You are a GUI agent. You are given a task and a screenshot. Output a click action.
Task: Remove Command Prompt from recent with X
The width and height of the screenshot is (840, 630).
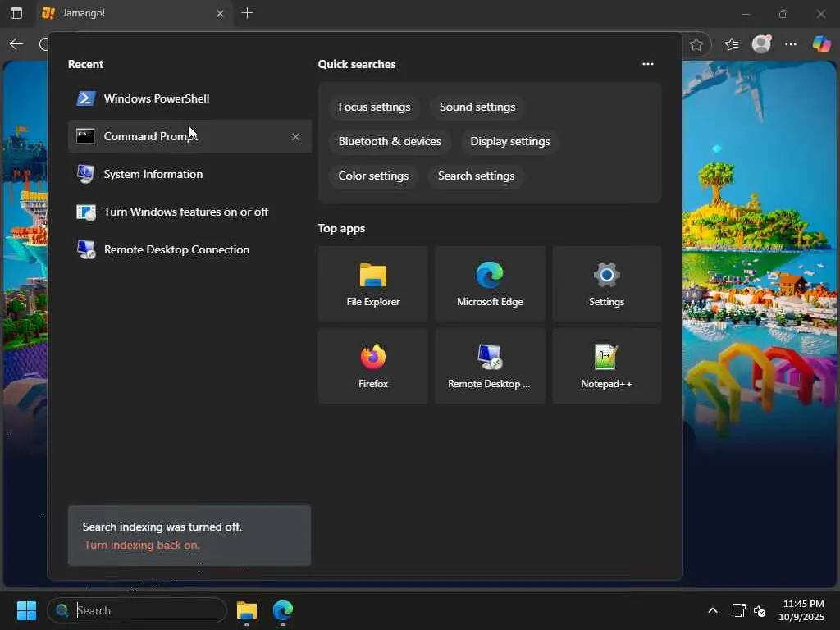pyautogui.click(x=295, y=137)
